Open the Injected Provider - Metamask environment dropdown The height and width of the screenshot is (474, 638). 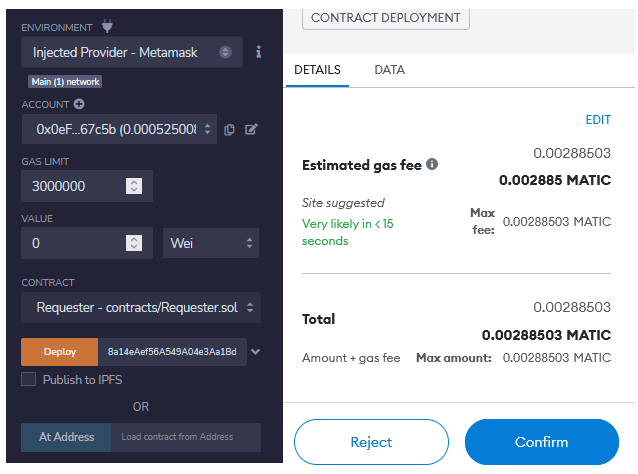(132, 52)
